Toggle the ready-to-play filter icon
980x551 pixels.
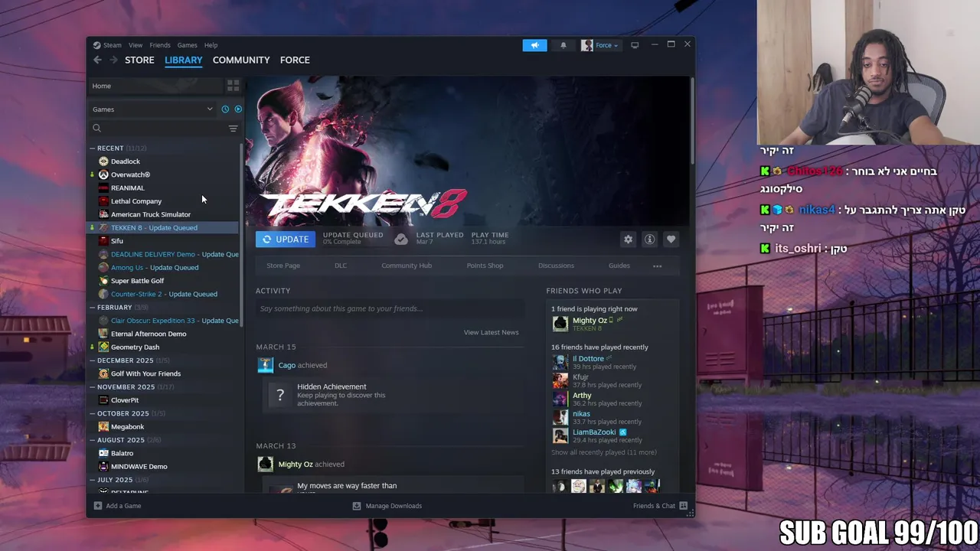coord(238,109)
